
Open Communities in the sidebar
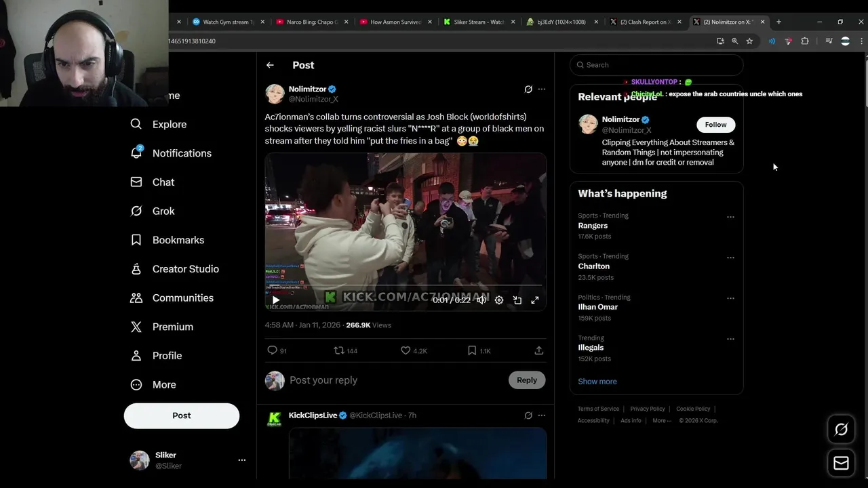[x=172, y=298]
